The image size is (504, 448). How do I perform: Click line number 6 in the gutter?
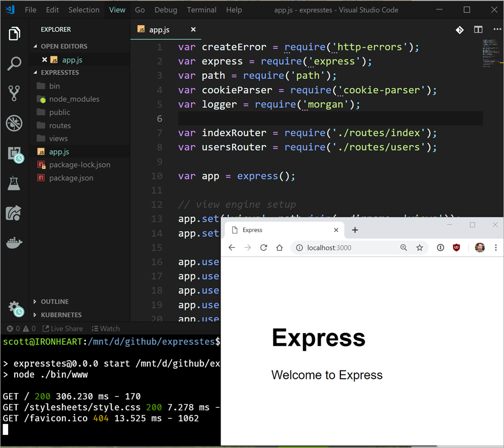(160, 118)
